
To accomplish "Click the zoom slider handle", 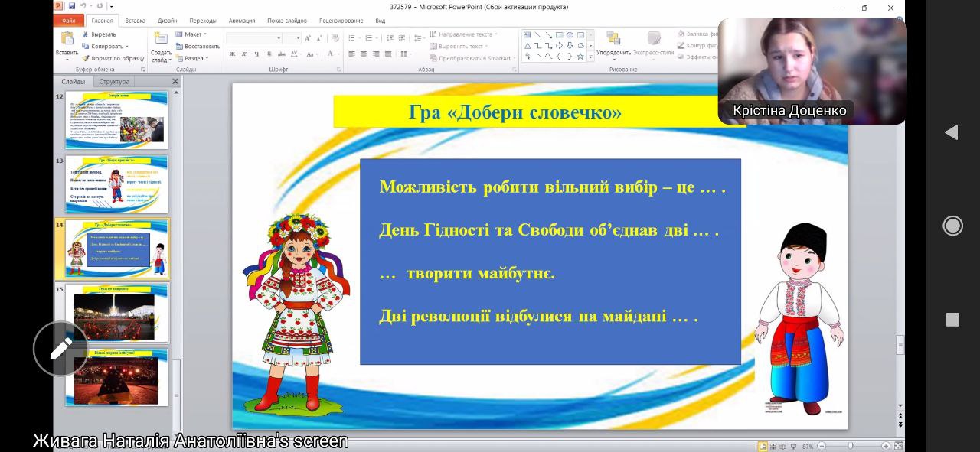I will (x=850, y=446).
